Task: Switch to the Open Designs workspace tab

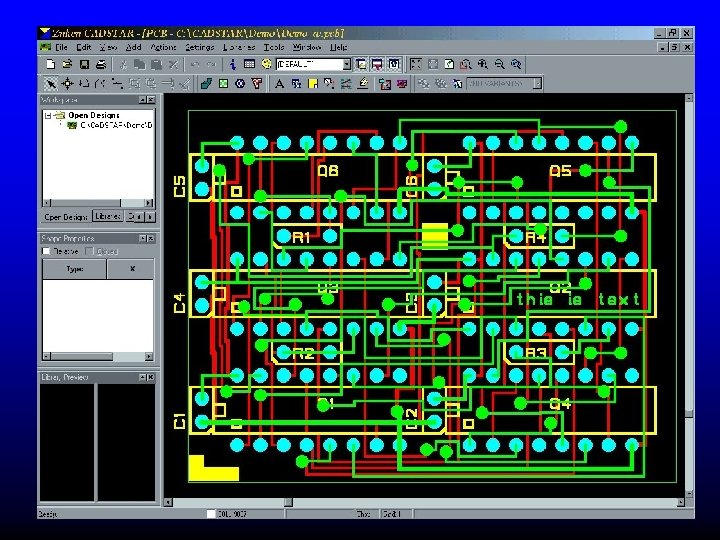Action: coord(66,217)
